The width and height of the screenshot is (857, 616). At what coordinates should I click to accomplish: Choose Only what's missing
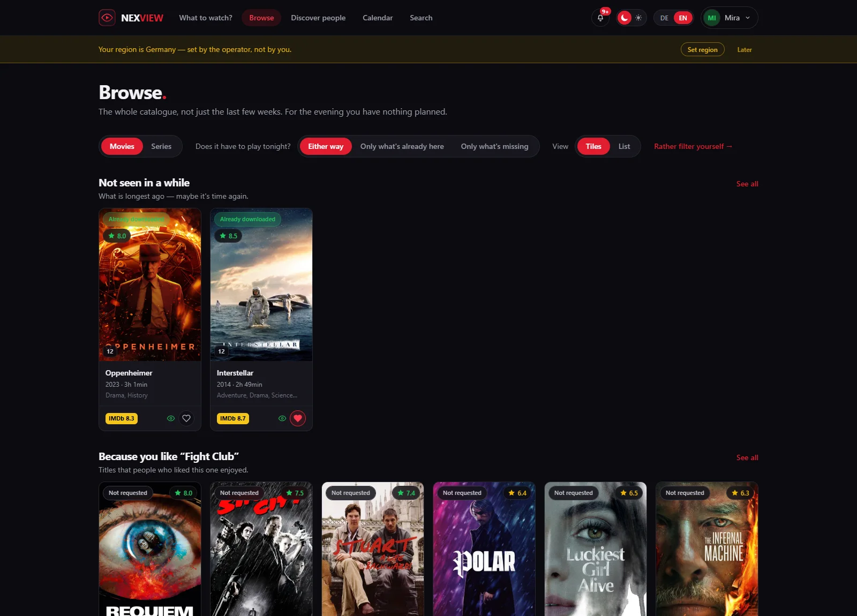click(x=494, y=146)
